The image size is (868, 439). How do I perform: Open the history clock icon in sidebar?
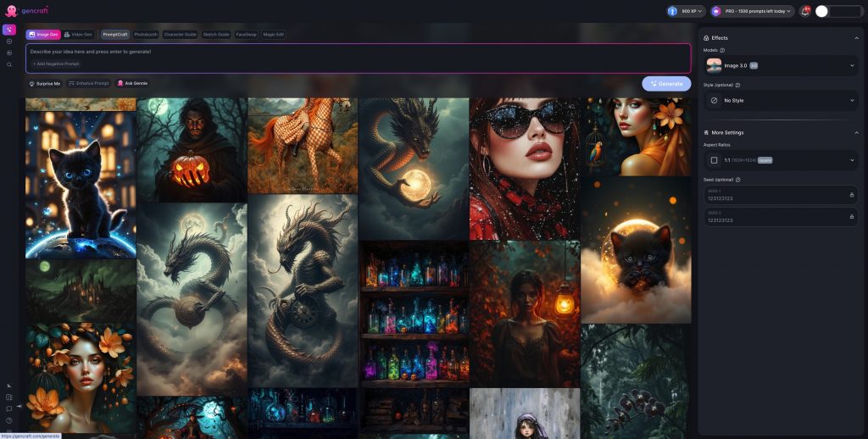coord(9,41)
